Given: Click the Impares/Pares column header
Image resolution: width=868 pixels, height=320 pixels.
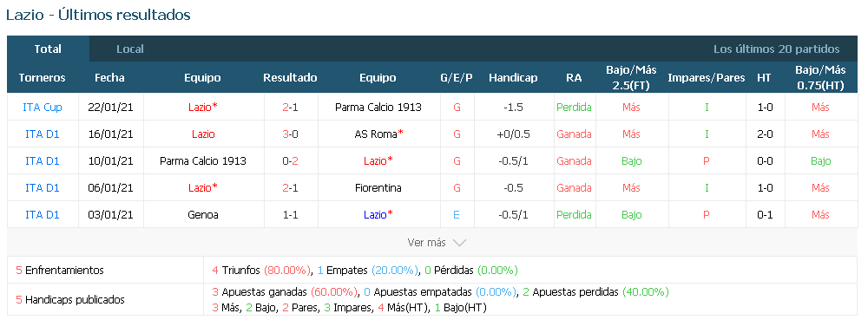Looking at the screenshot, I should [707, 78].
